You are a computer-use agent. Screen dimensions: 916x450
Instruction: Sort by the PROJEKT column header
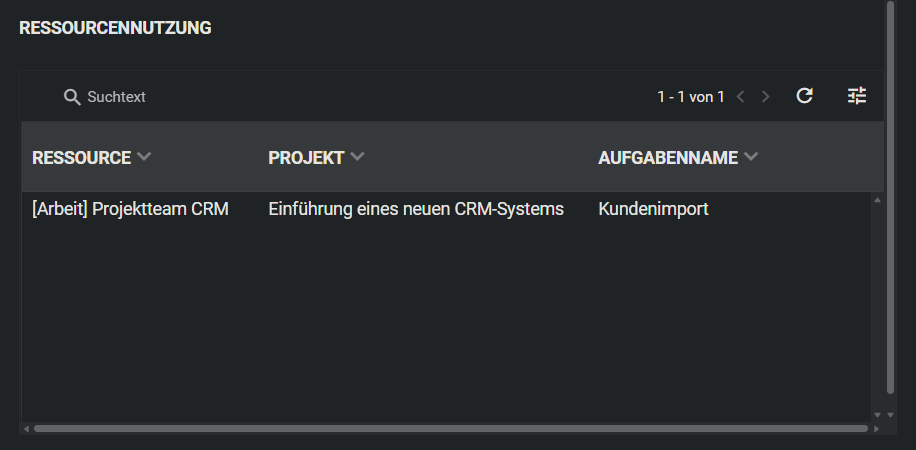pyautogui.click(x=306, y=158)
